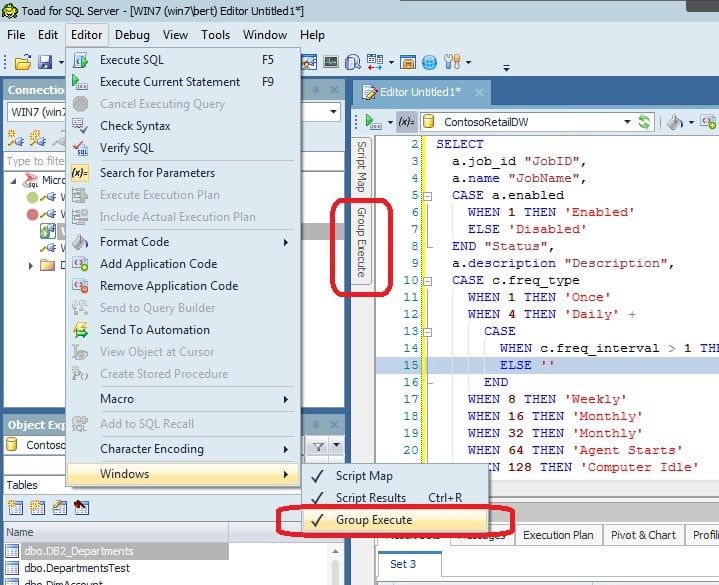This screenshot has width=719, height=585.
Task: Select Execute Current Statement from the menu
Action: coord(183,82)
